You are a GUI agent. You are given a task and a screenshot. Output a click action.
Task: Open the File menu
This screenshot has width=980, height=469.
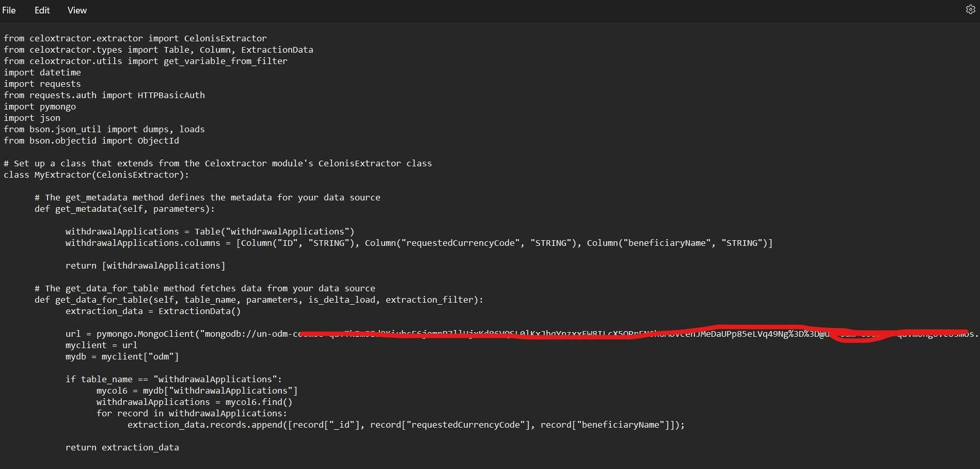click(9, 10)
